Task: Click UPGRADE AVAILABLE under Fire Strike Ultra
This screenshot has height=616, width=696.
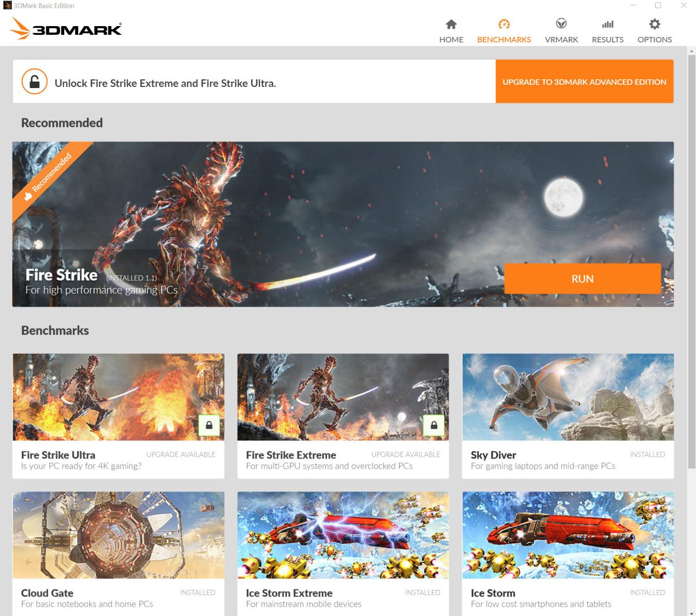Action: point(181,455)
